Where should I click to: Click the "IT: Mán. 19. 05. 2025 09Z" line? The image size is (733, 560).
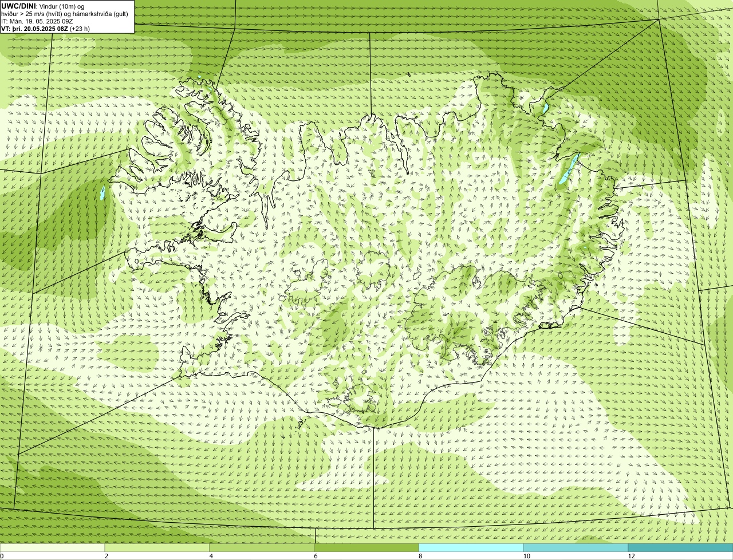point(37,21)
